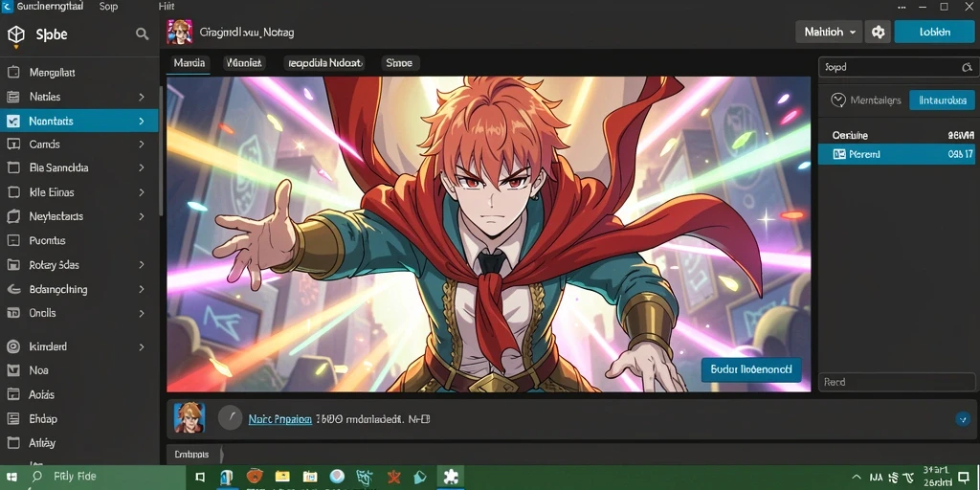Click the sidebar vertical scrollbar
This screenshot has width=980, height=490.
[x=161, y=150]
